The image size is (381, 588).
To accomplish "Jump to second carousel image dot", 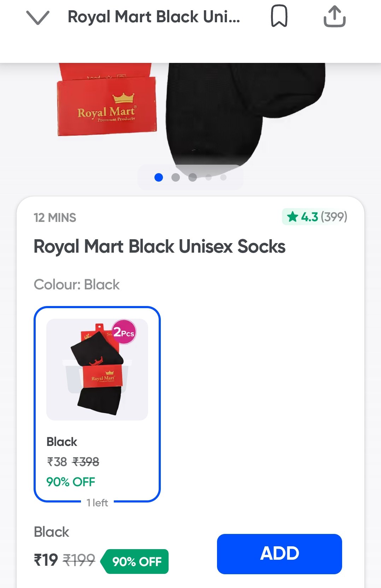I will tap(176, 177).
